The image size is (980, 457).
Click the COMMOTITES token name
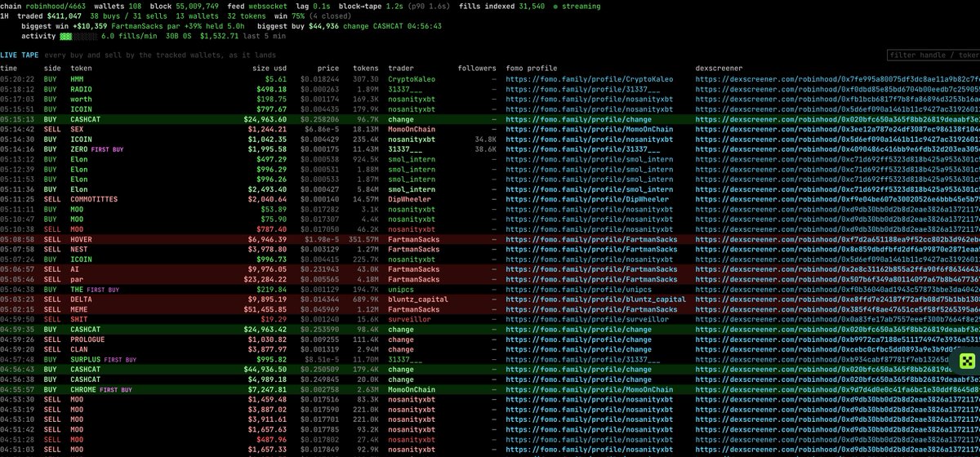click(x=95, y=199)
